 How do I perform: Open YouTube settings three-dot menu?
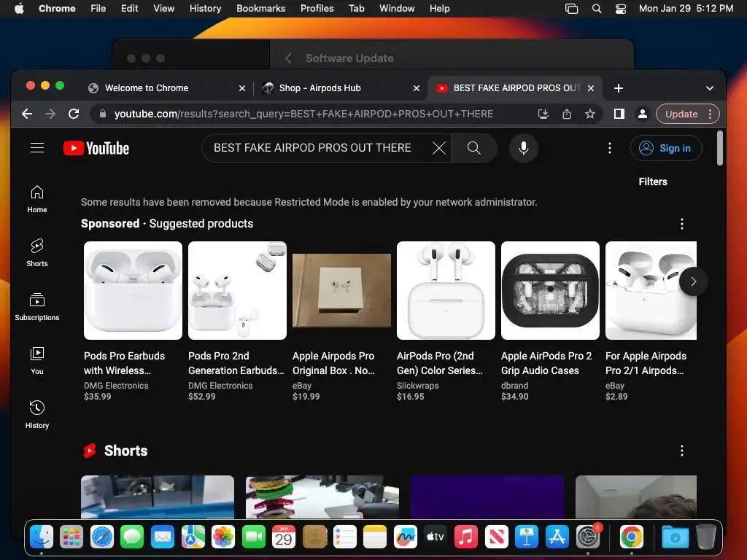coord(609,148)
